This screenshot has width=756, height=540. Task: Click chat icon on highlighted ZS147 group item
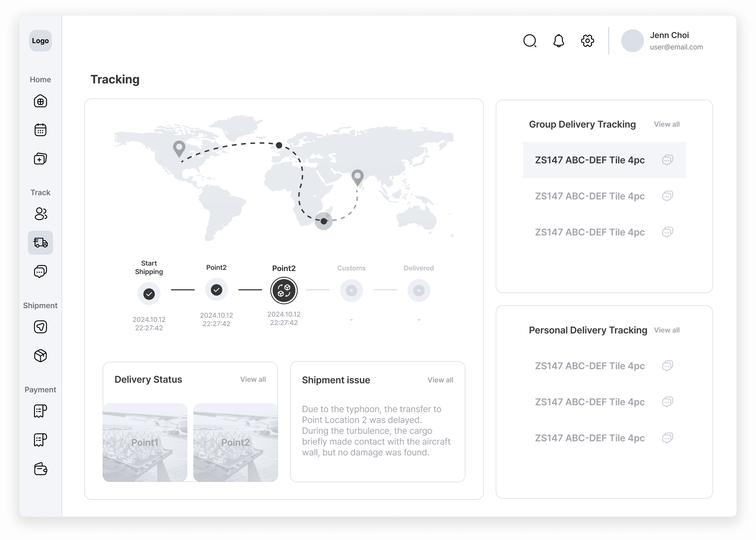click(668, 160)
